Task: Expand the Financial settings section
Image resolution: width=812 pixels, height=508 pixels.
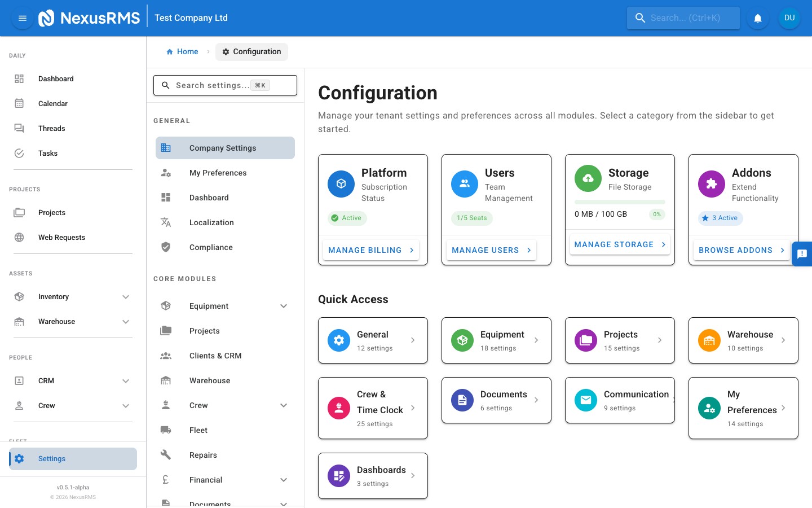Action: pyautogui.click(x=284, y=479)
